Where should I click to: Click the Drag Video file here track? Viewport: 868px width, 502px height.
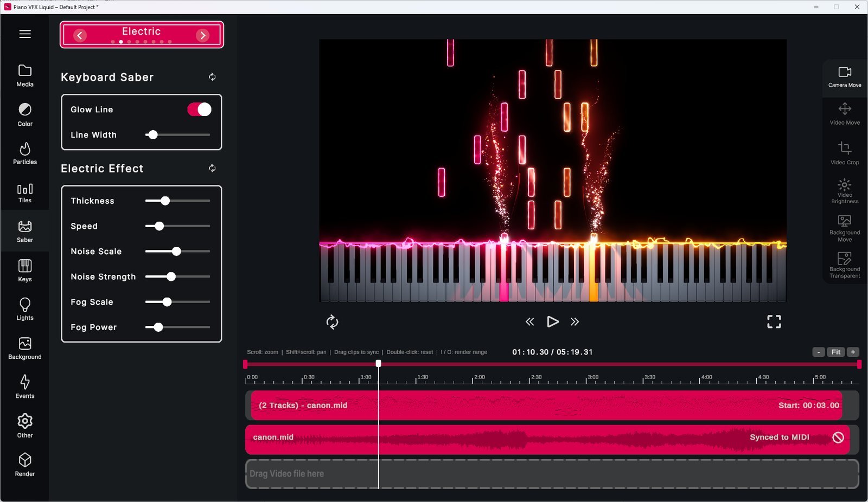[552, 474]
